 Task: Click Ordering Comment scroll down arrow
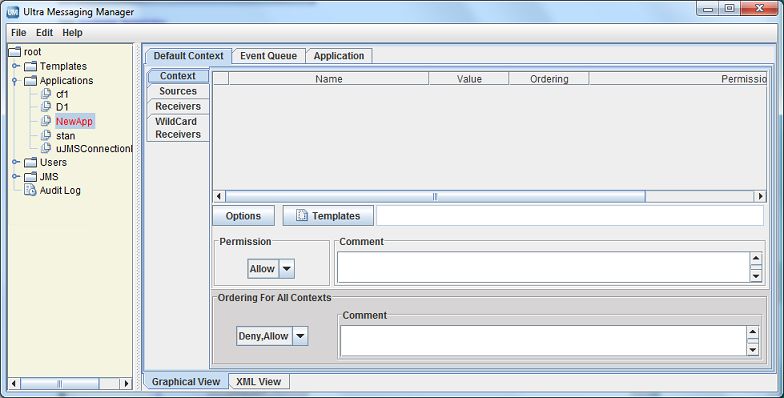click(752, 350)
